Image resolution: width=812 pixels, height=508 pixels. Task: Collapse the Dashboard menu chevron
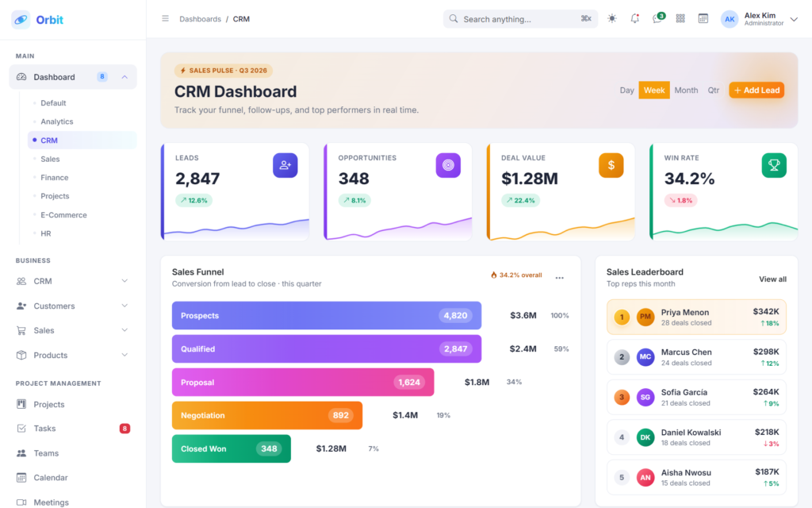[x=124, y=77]
